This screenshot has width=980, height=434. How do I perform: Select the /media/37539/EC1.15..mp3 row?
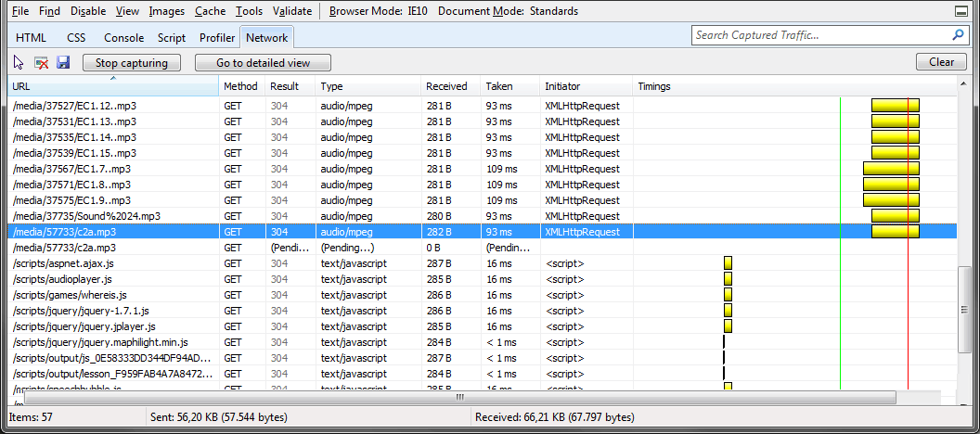[x=482, y=152]
